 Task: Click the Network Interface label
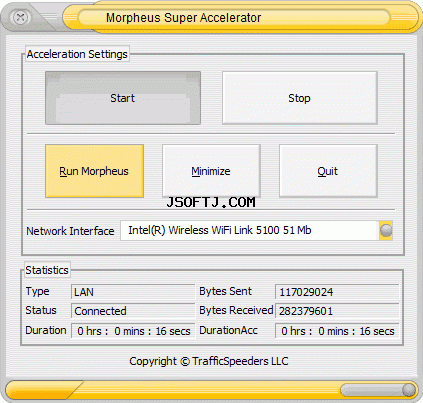click(x=70, y=231)
